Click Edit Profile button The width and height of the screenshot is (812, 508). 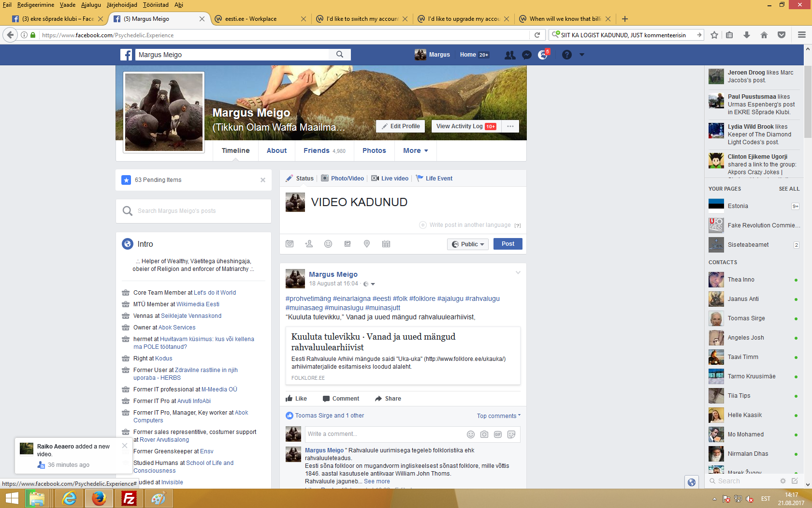(x=401, y=126)
